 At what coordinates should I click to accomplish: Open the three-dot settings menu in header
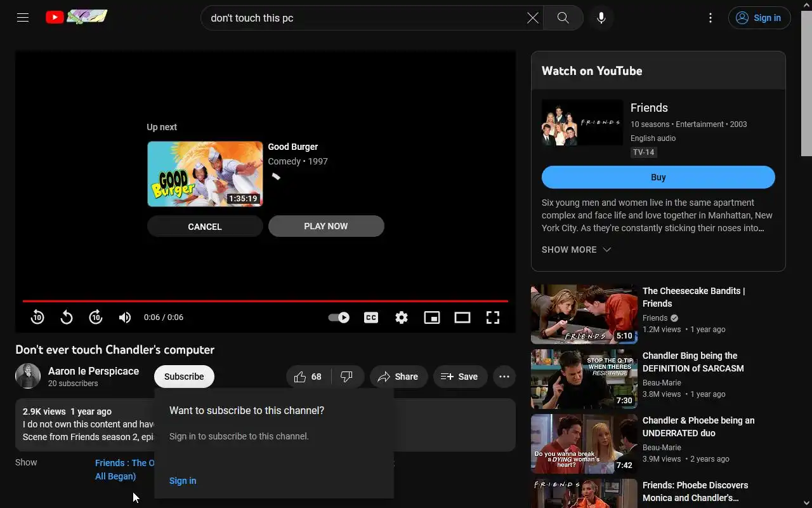coord(710,18)
